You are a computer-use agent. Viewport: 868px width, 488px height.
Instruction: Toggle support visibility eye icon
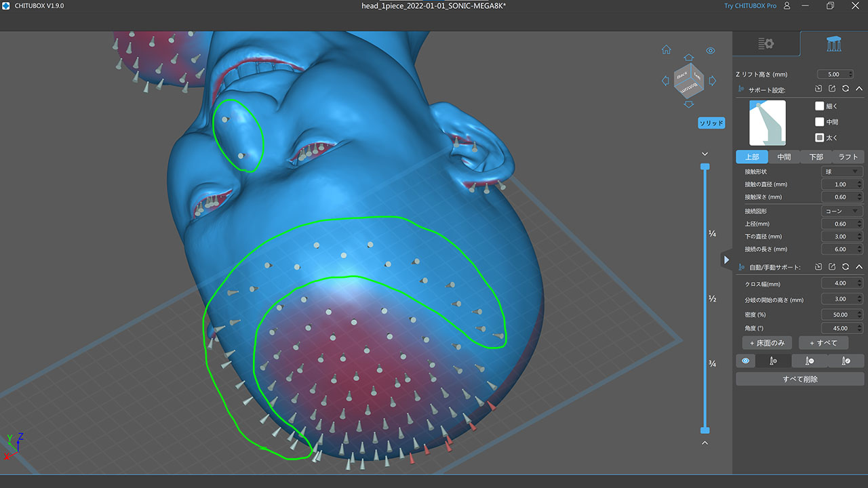point(745,361)
